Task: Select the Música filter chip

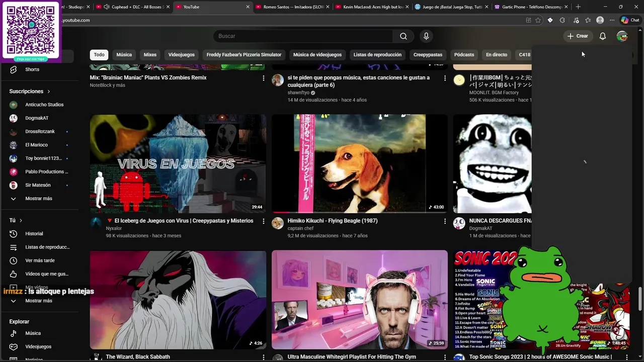Action: click(124, 55)
